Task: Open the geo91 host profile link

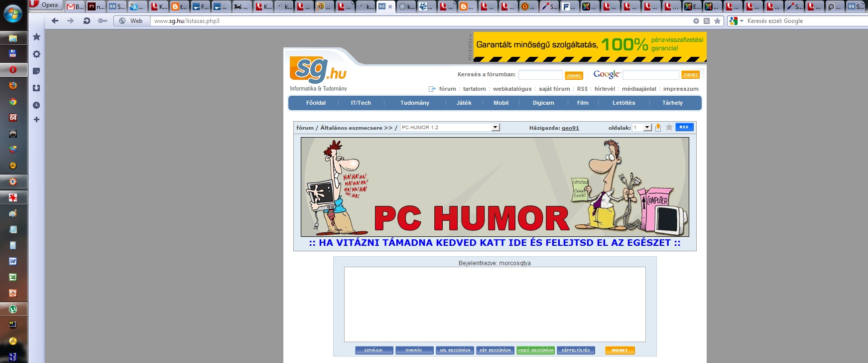Action: [570, 128]
